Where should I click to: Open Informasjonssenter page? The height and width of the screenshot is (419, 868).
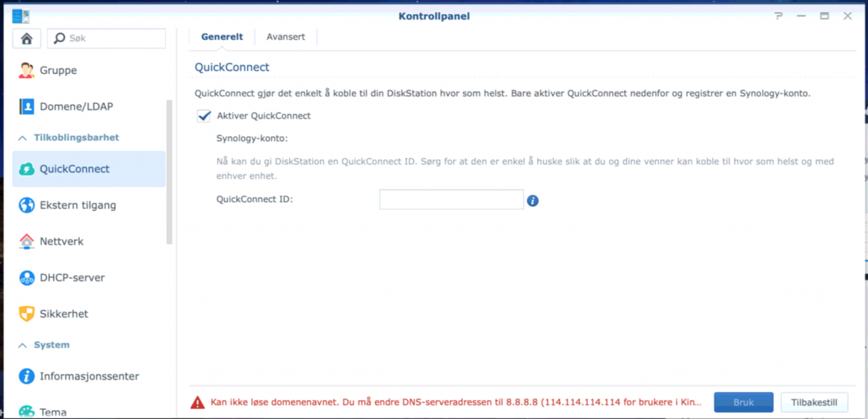[x=89, y=376]
